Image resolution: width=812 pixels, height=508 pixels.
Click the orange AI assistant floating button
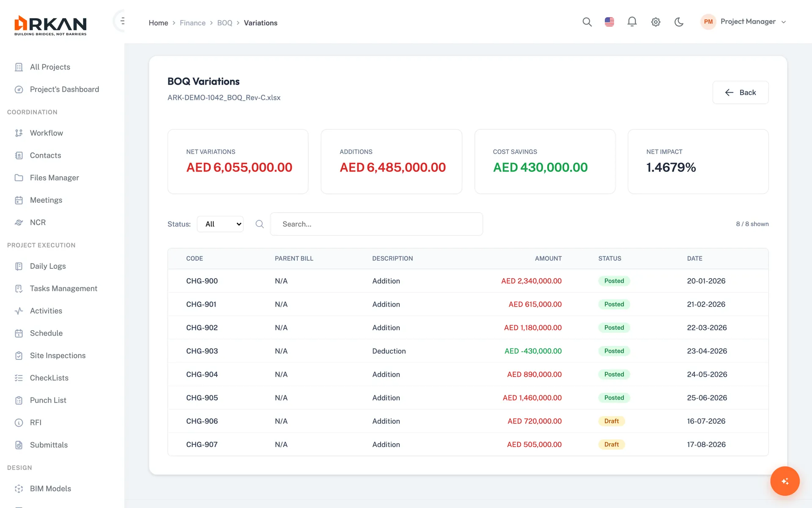(x=785, y=481)
